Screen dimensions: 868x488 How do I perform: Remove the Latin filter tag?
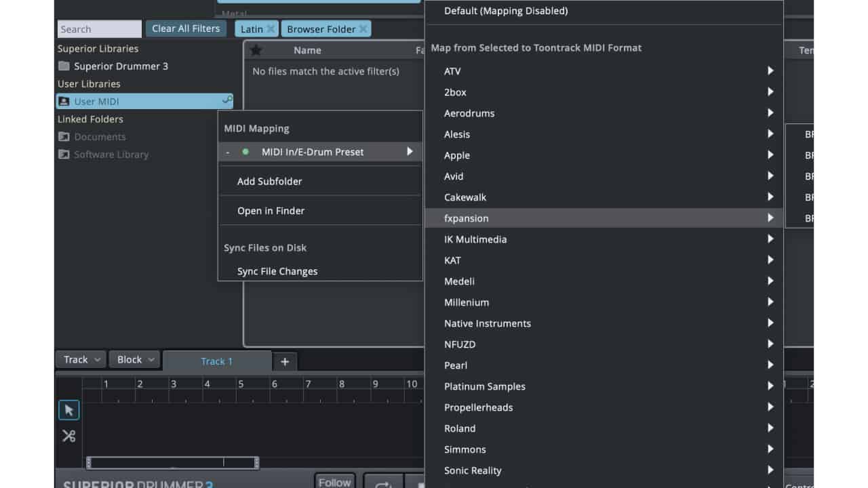[271, 28]
